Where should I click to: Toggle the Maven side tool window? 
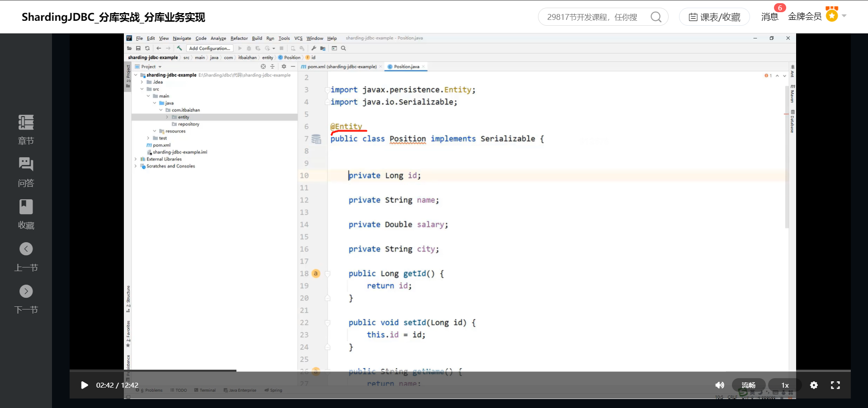[793, 93]
